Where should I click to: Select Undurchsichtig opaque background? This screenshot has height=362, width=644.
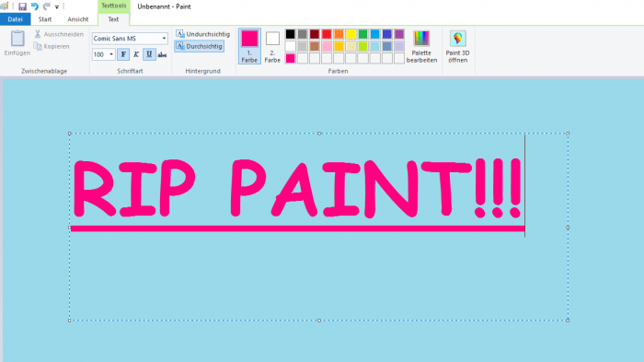click(x=203, y=34)
